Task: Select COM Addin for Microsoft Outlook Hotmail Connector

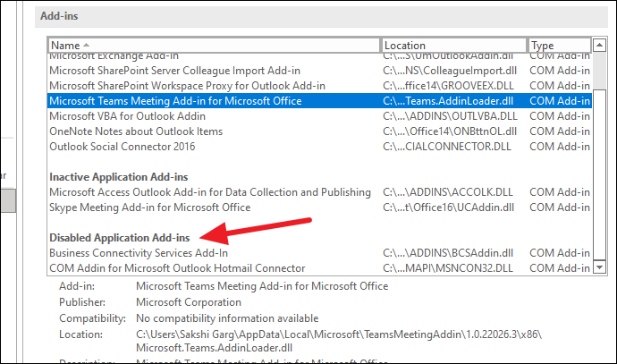Action: pos(319,268)
